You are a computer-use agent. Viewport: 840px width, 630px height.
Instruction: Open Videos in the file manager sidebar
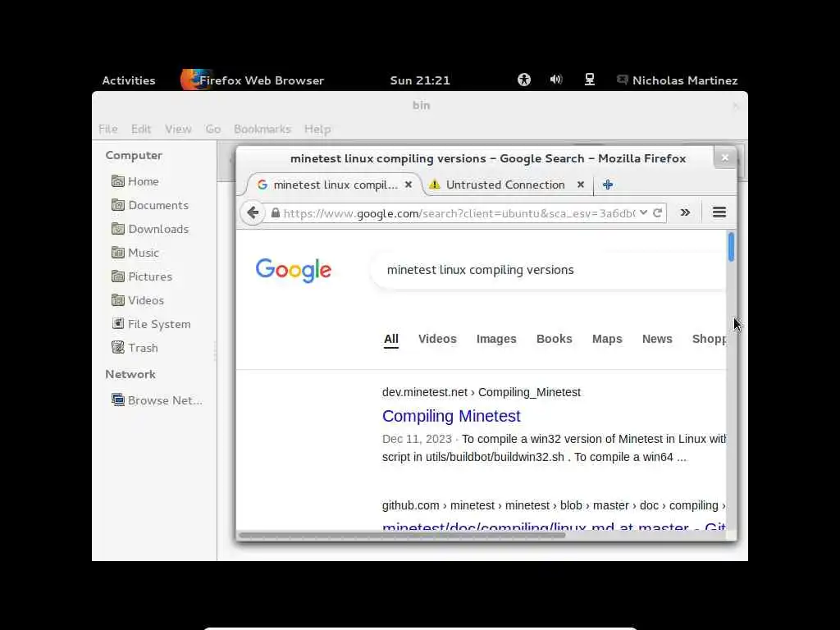pyautogui.click(x=138, y=300)
